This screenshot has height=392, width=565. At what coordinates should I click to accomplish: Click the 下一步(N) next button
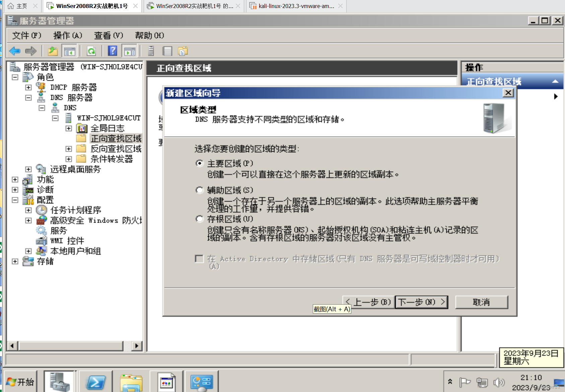422,302
